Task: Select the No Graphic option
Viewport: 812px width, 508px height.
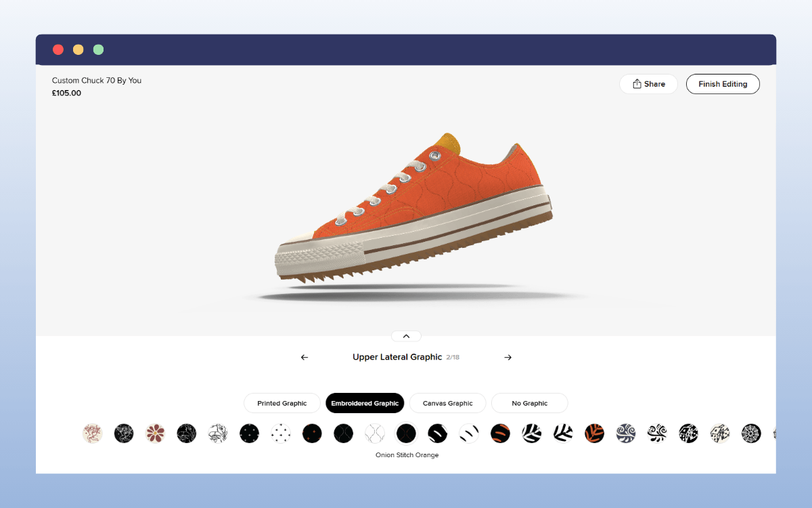Action: tap(529, 403)
